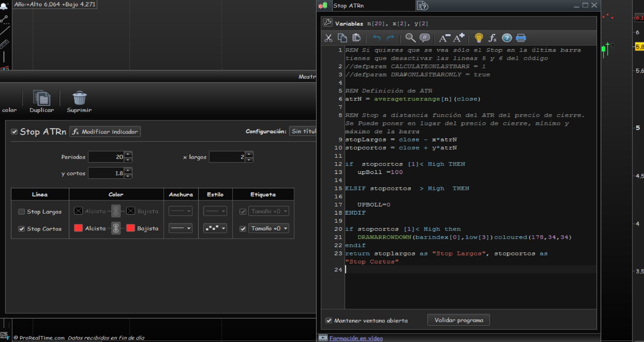Increase the editor font size with A+ icon
Image resolution: width=644 pixels, height=342 pixels.
[x=458, y=38]
